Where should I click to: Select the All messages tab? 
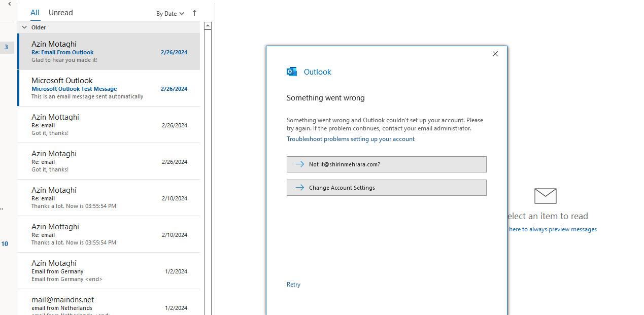click(35, 13)
